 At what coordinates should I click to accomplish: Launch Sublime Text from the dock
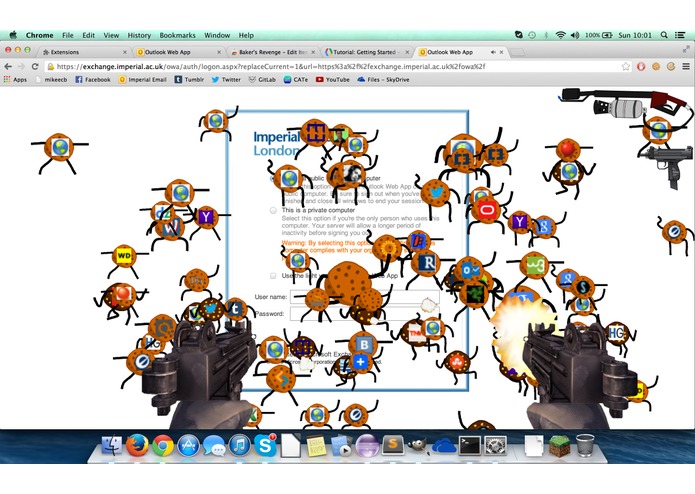[393, 445]
